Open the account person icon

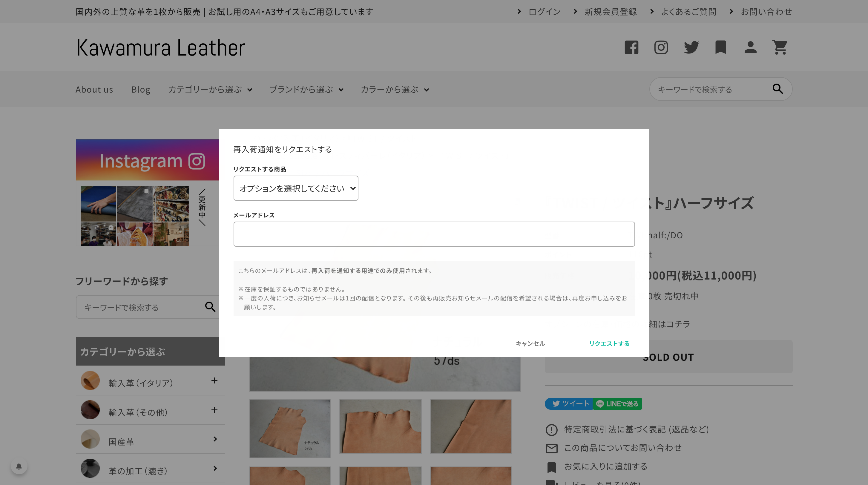point(750,47)
